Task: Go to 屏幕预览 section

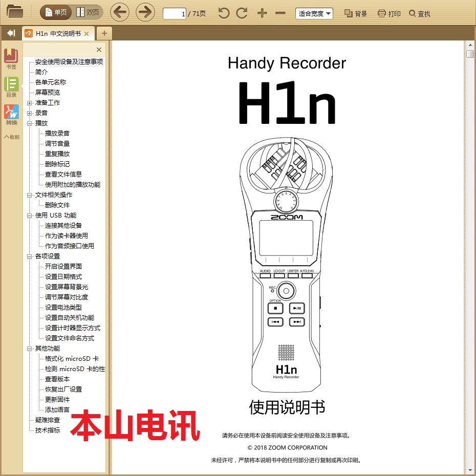Action: tap(48, 92)
